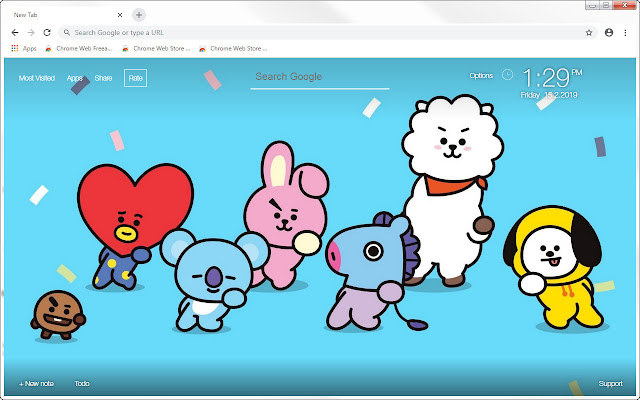Image resolution: width=640 pixels, height=400 pixels.
Task: Open the Share menu
Action: click(x=103, y=78)
